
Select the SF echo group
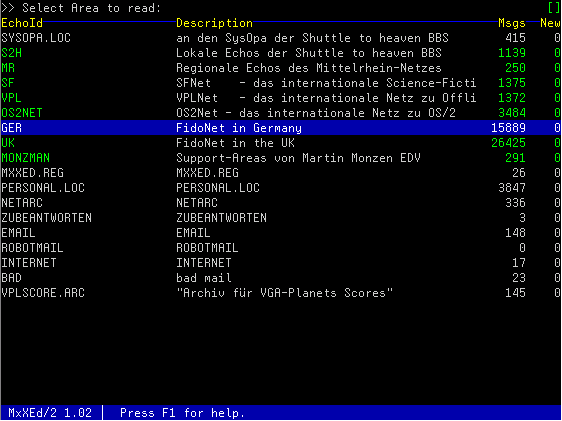point(8,83)
